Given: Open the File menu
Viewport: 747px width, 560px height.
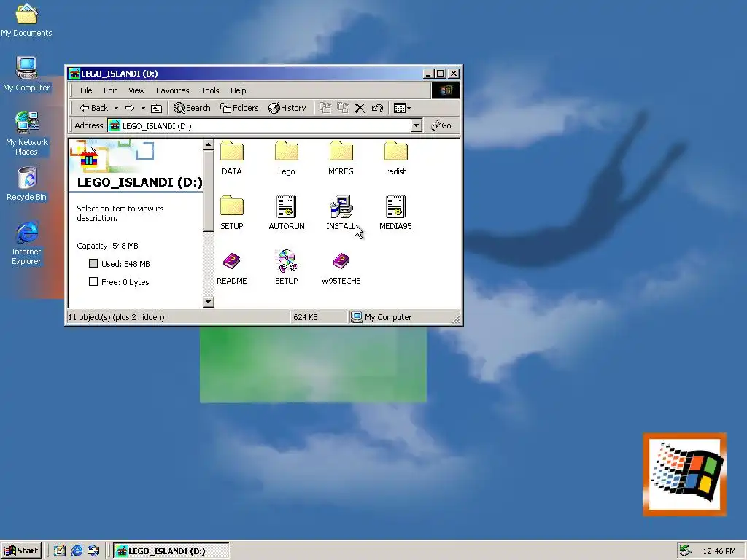Looking at the screenshot, I should point(86,90).
